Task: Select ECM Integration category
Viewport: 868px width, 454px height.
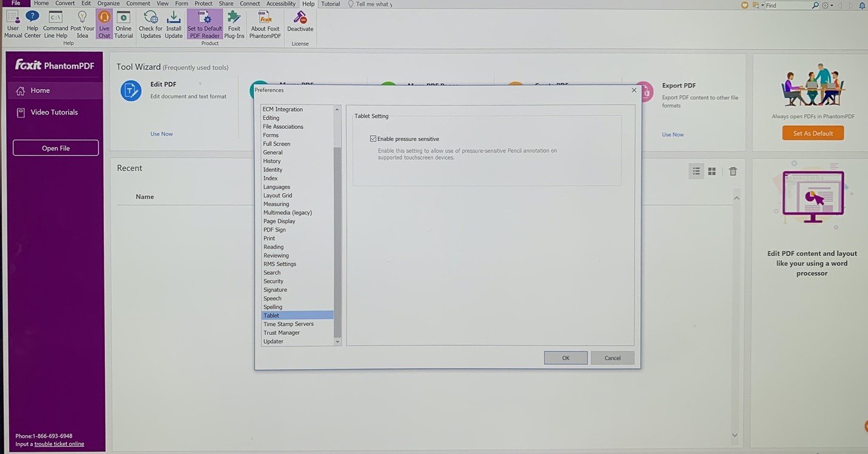Action: 283,109
